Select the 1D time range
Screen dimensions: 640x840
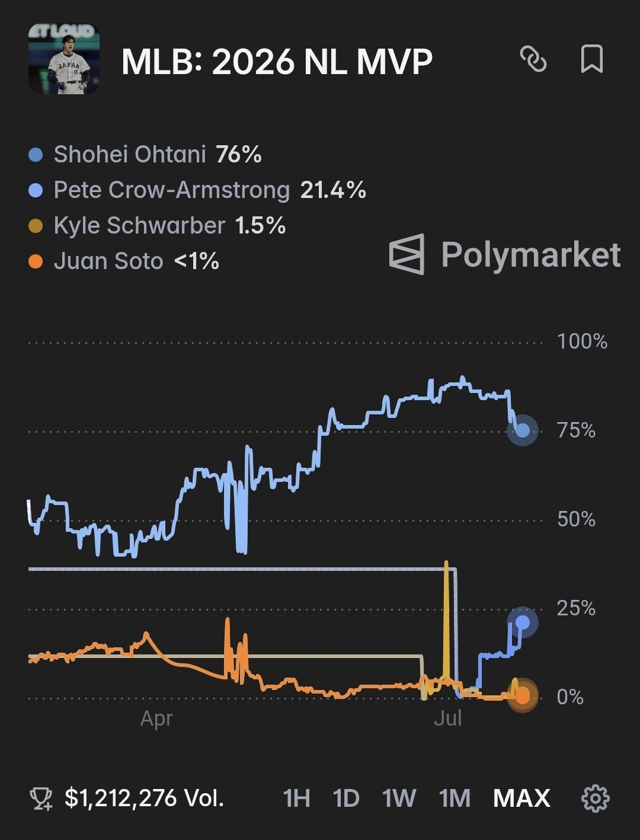pyautogui.click(x=346, y=798)
